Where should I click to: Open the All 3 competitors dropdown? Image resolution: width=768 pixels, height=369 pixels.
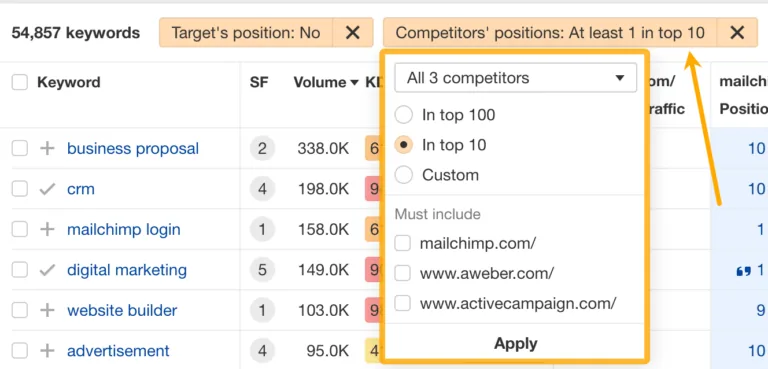[515, 77]
